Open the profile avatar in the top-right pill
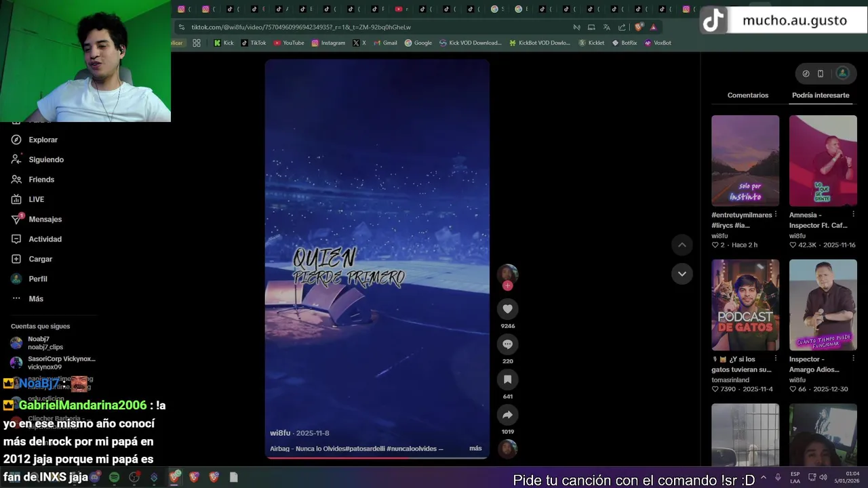The width and height of the screenshot is (868, 488). [842, 73]
